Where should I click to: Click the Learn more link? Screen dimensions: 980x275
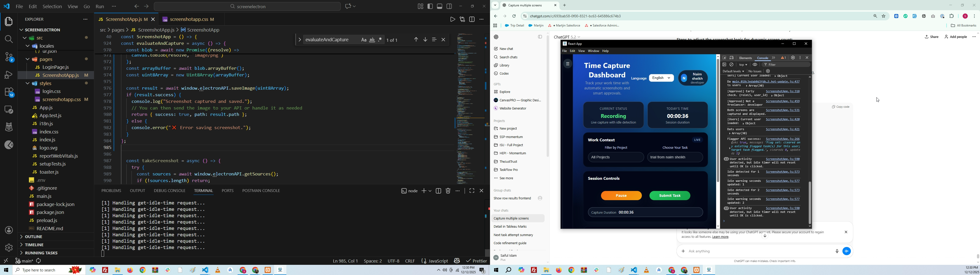pyautogui.click(x=720, y=237)
